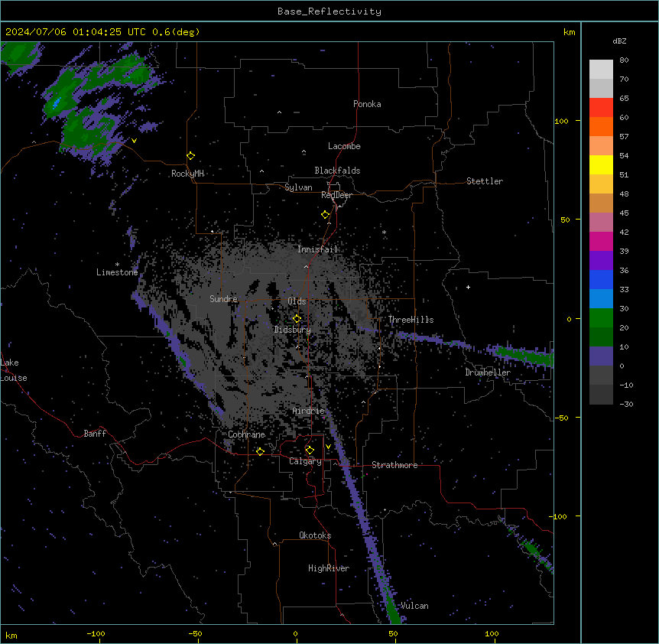Click the Olds town label
The image size is (659, 644).
297,301
